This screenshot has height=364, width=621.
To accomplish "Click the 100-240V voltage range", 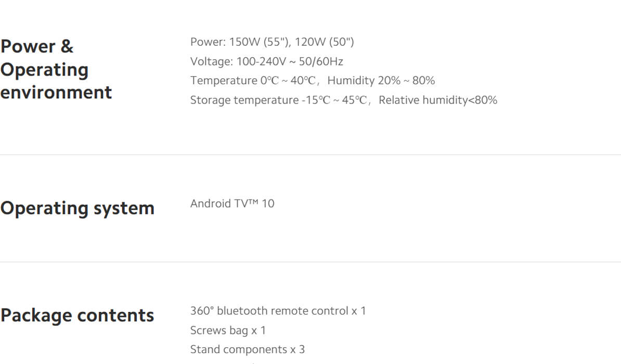I will click(x=261, y=61).
